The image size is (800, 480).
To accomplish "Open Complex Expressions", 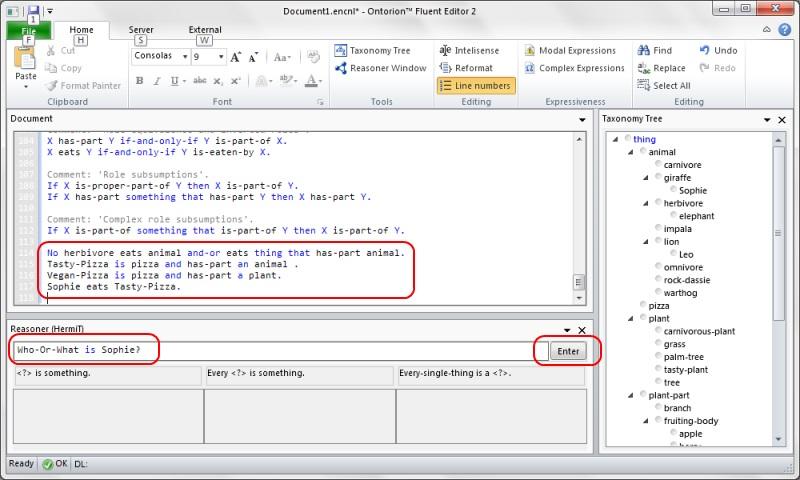I will pos(574,68).
